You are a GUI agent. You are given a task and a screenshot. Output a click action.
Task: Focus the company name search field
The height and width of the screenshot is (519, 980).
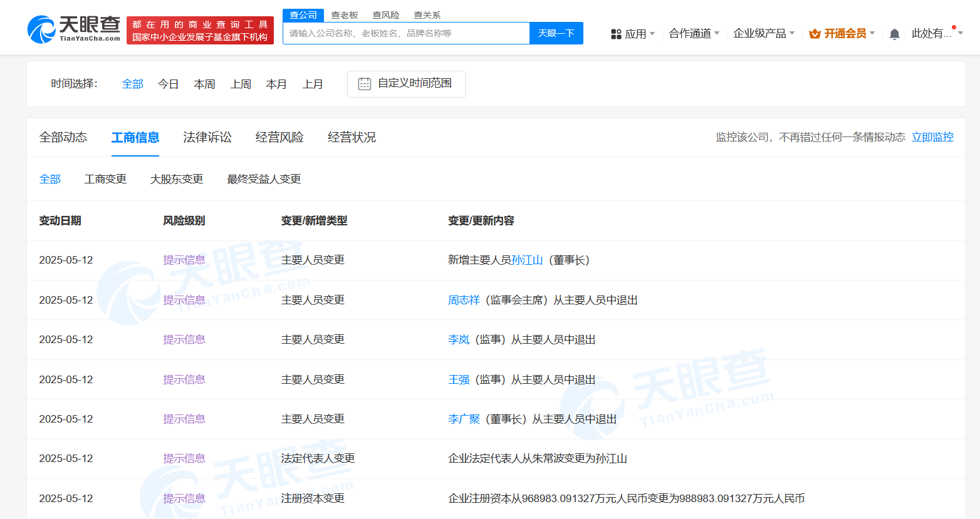pos(406,33)
